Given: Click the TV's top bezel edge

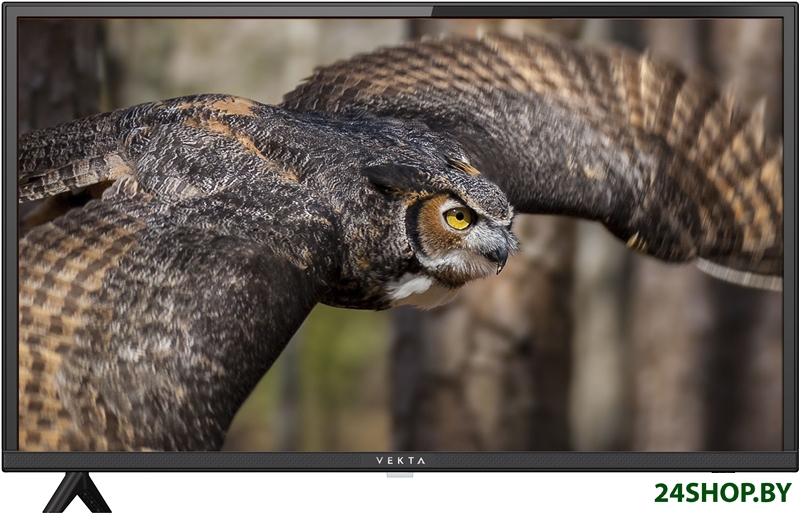Looking at the screenshot, I should (400, 10).
